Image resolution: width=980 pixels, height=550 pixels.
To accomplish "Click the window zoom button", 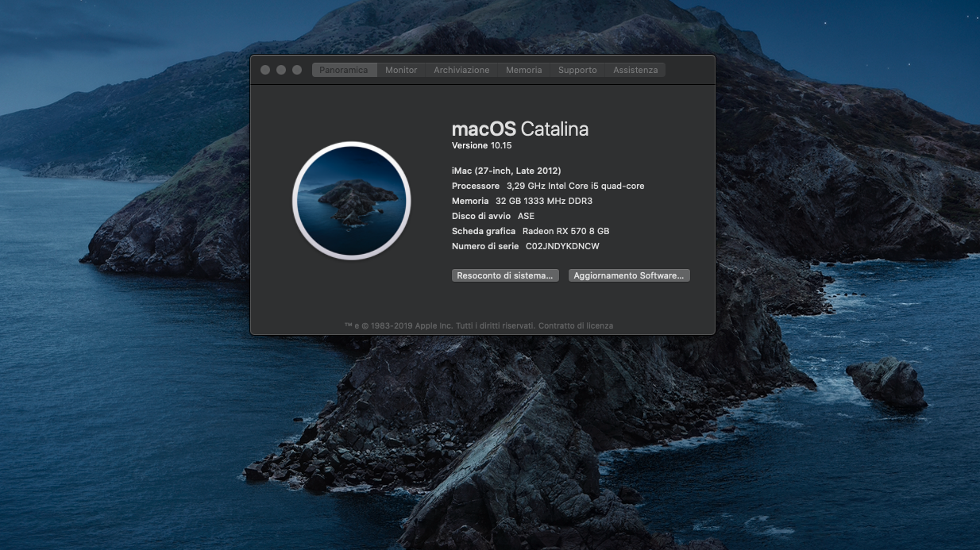I will [x=297, y=70].
